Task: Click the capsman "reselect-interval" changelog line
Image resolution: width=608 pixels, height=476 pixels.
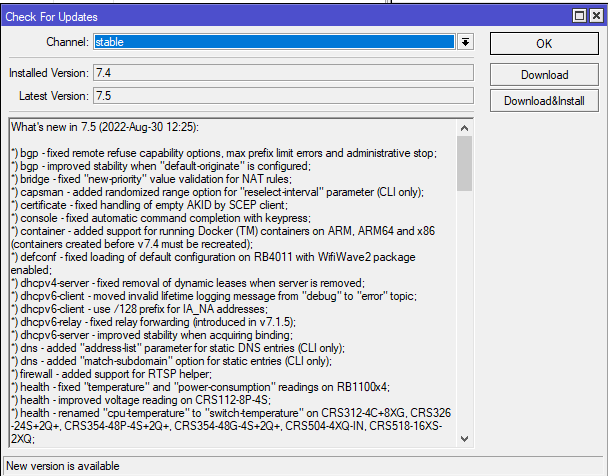Action: pos(217,192)
